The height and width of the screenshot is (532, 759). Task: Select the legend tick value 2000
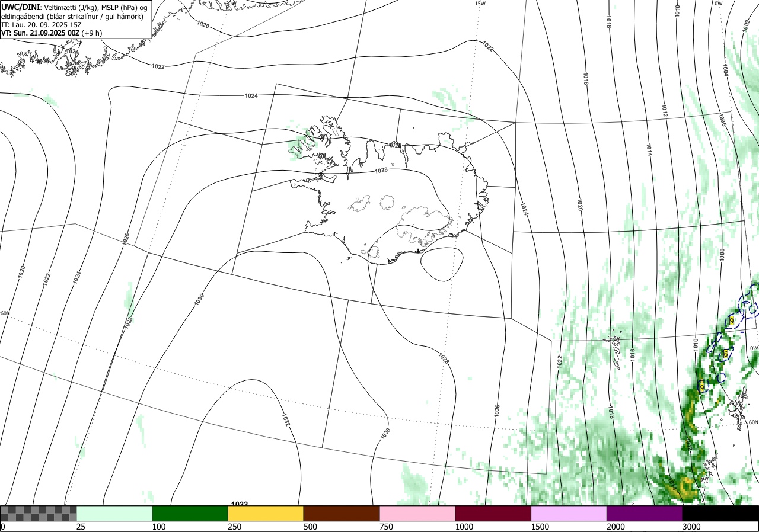click(616, 527)
